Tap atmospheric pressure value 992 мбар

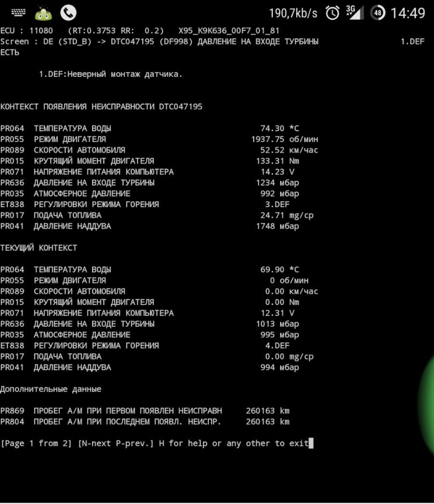click(x=280, y=194)
